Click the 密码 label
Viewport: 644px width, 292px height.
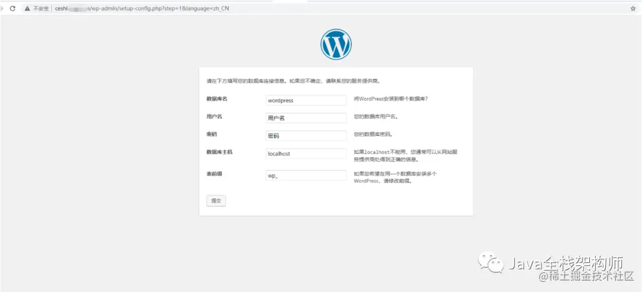(212, 134)
